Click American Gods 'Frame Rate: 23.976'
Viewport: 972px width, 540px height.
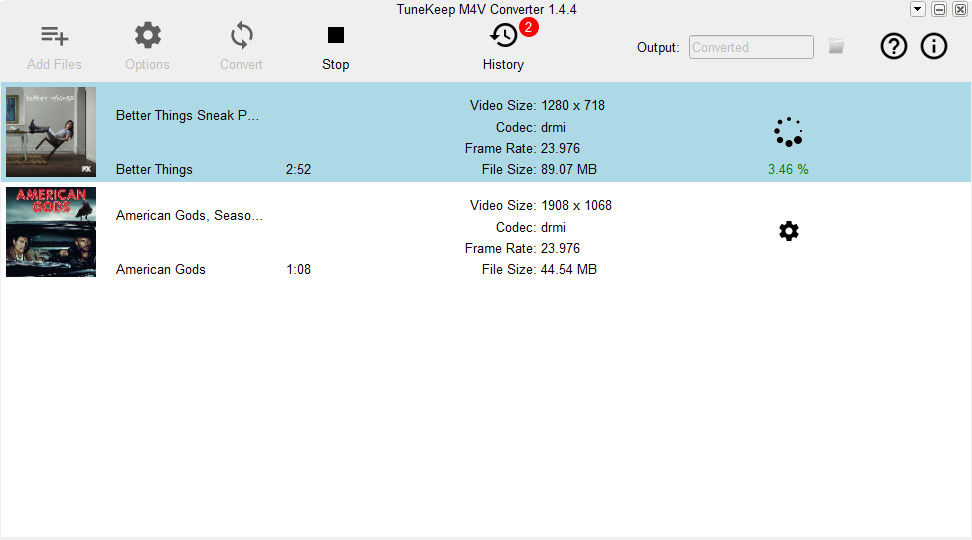(523, 248)
